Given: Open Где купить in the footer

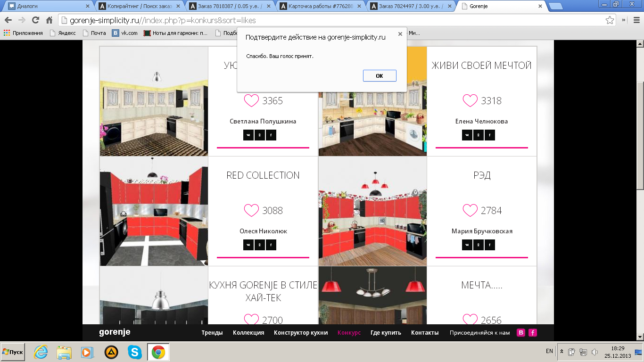Looking at the screenshot, I should (386, 332).
